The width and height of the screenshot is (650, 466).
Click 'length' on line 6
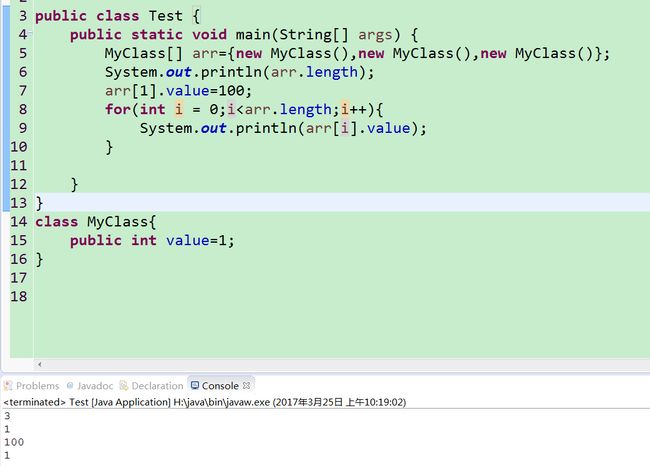(x=332, y=72)
